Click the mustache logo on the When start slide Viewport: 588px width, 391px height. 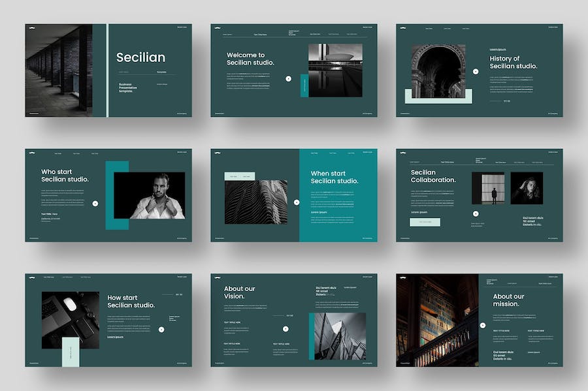[x=218, y=153]
